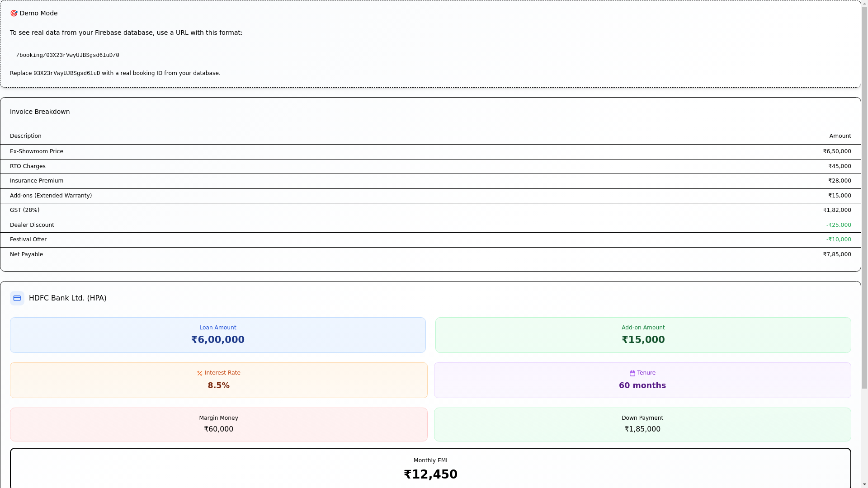Click the 60 months tenure value
This screenshot has height=488, width=868.
642,385
